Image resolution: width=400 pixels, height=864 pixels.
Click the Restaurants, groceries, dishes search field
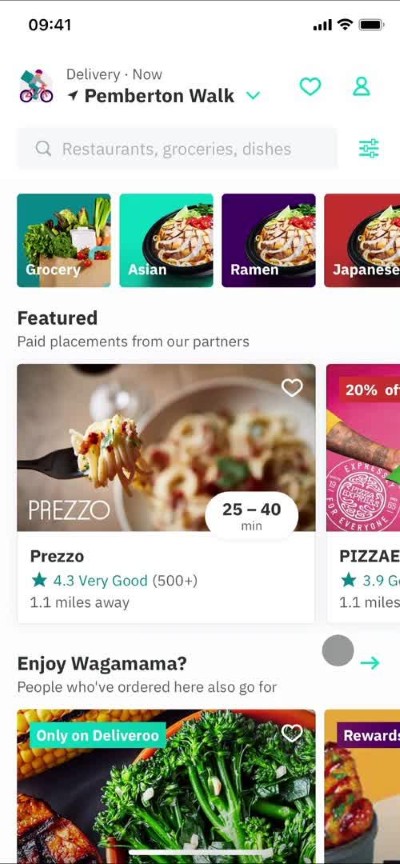click(177, 148)
